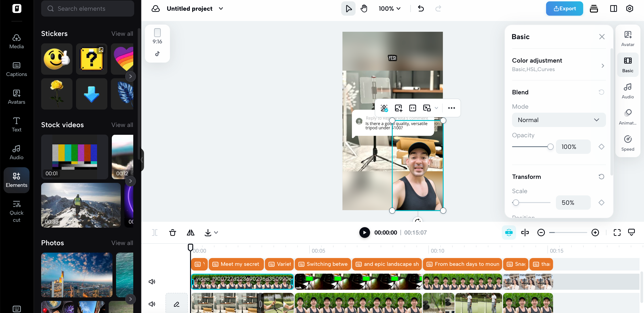Undo the last action
Image resolution: width=644 pixels, height=313 pixels.
click(421, 8)
